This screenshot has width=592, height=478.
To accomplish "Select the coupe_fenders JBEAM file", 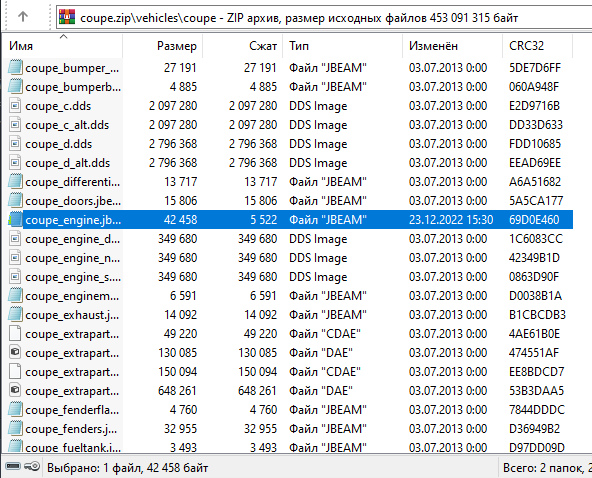I will click(290, 429).
